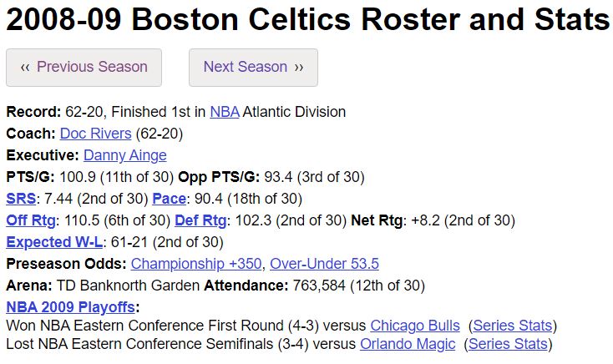Open executive Danny Ainge's page
Image resolution: width=613 pixels, height=364 pixels.
click(x=125, y=155)
